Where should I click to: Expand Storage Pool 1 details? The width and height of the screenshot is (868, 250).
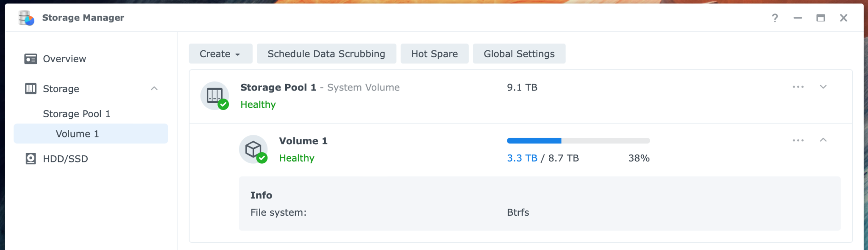(x=823, y=87)
